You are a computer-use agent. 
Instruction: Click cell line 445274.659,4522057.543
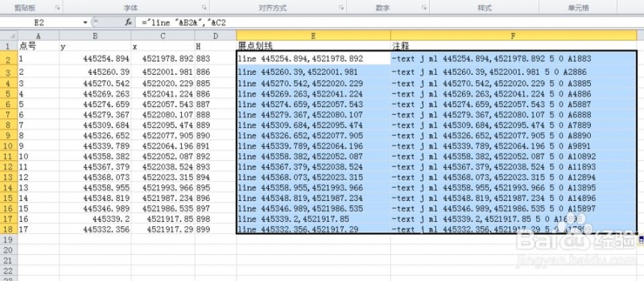tap(313, 104)
